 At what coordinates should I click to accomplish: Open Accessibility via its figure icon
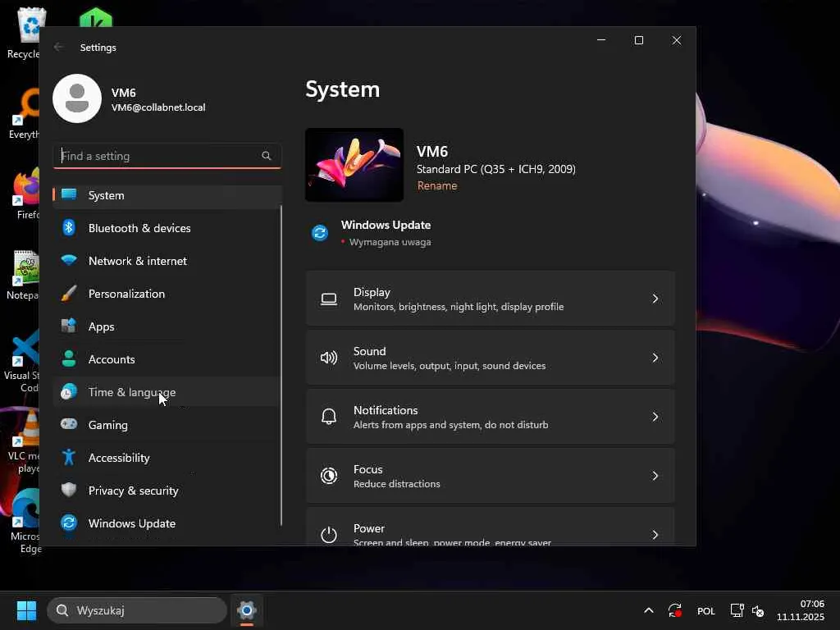[69, 458]
